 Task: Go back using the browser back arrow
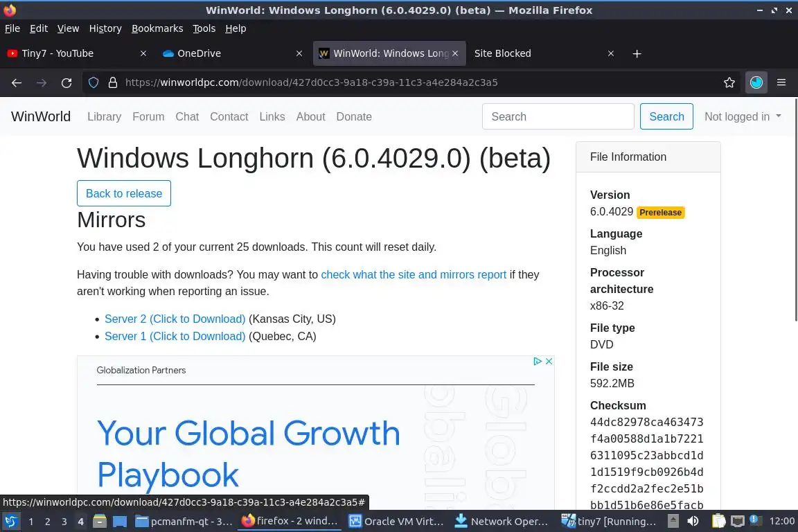pos(17,83)
